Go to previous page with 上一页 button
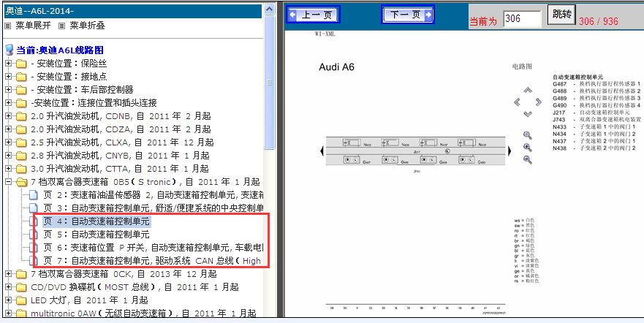This screenshot has width=644, height=323. tap(313, 15)
